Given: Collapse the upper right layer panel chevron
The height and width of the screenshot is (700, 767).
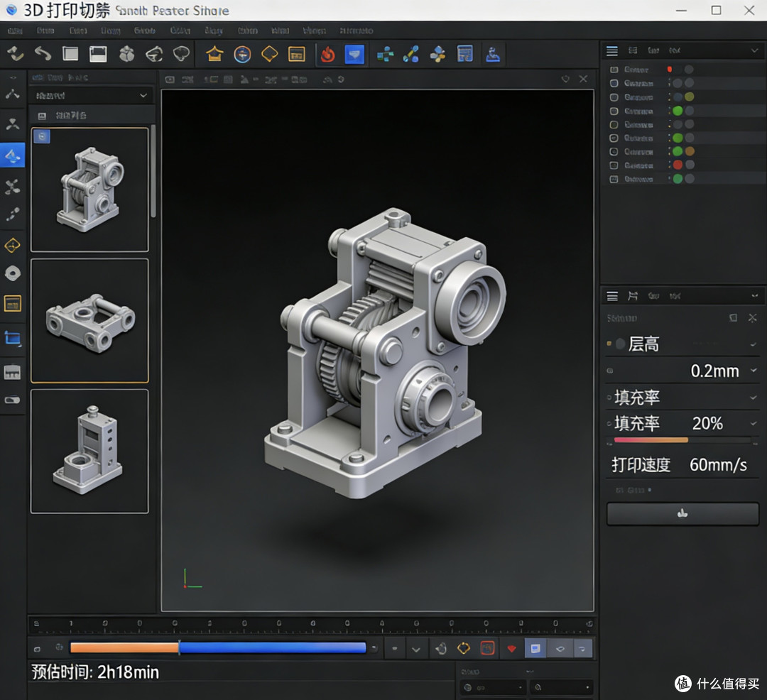Looking at the screenshot, I should click(754, 50).
